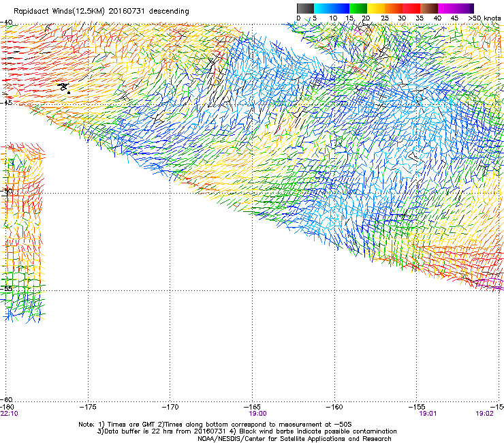This screenshot has height=443, width=504.
Task: Click the -45 latitude label
Action: pos(6,103)
